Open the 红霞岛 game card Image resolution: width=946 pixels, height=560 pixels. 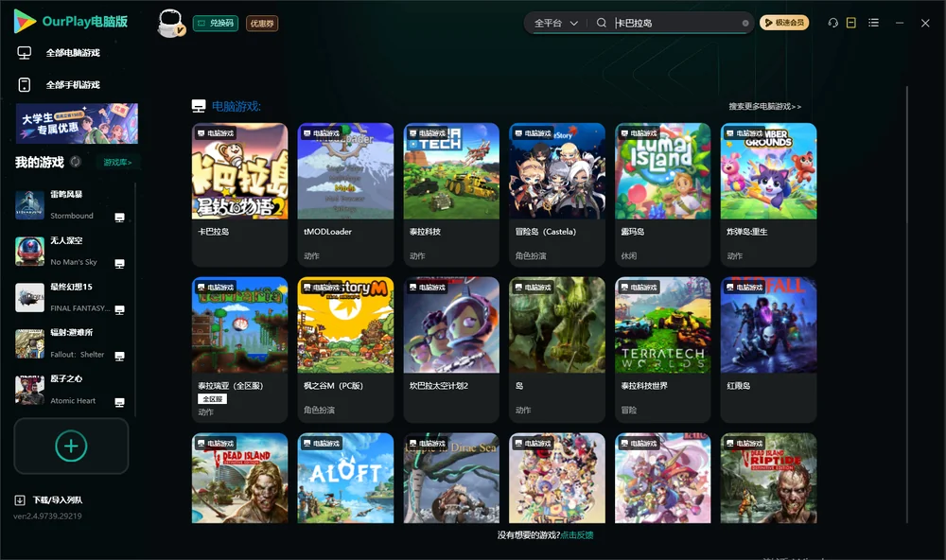click(768, 349)
